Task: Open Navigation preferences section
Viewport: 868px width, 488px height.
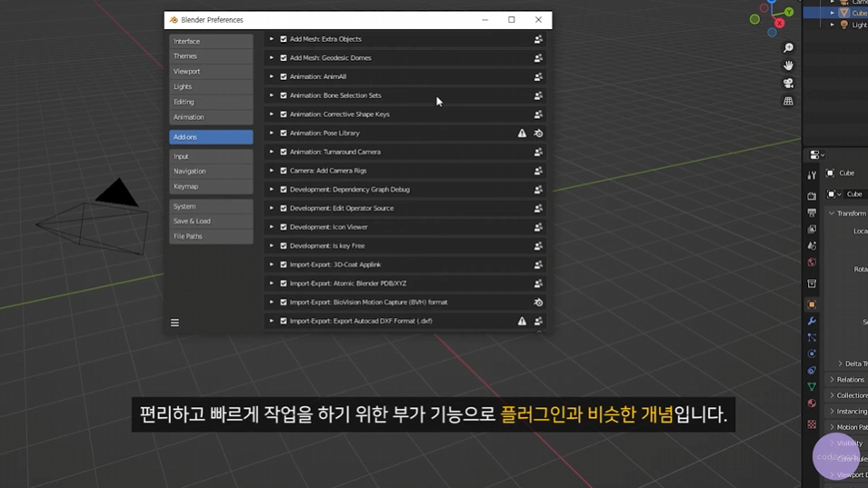Action: [211, 172]
